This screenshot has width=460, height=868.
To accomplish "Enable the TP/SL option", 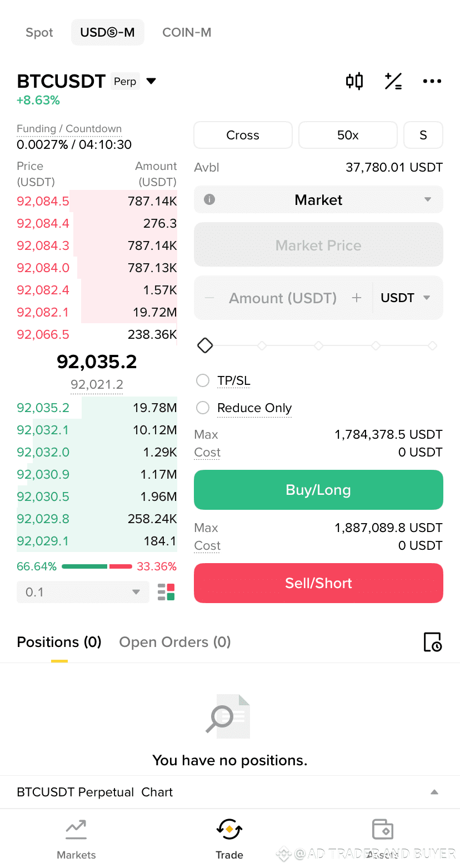I will tap(203, 380).
